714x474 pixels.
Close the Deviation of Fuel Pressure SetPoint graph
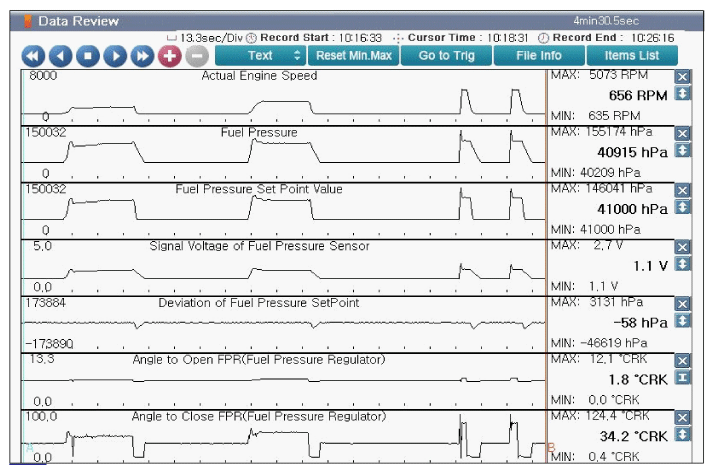pyautogui.click(x=683, y=303)
